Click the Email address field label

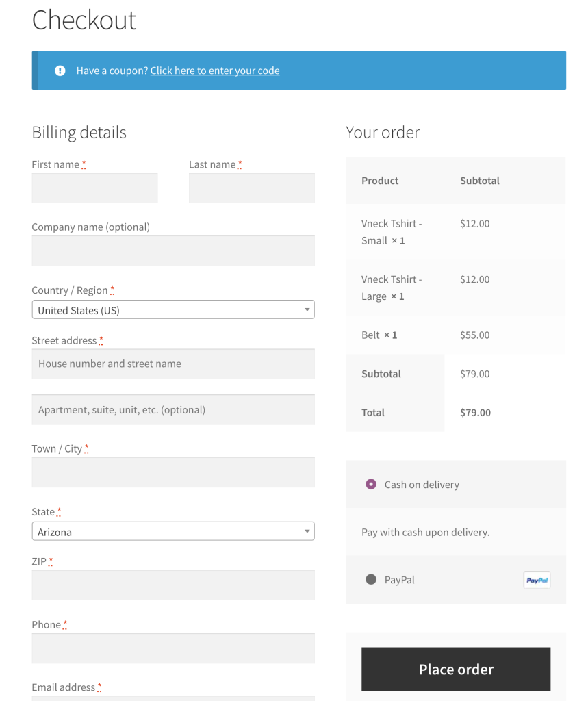coord(64,687)
